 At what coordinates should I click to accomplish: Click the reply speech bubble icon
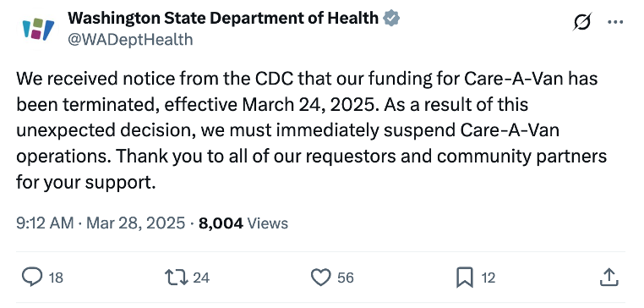[x=31, y=278]
